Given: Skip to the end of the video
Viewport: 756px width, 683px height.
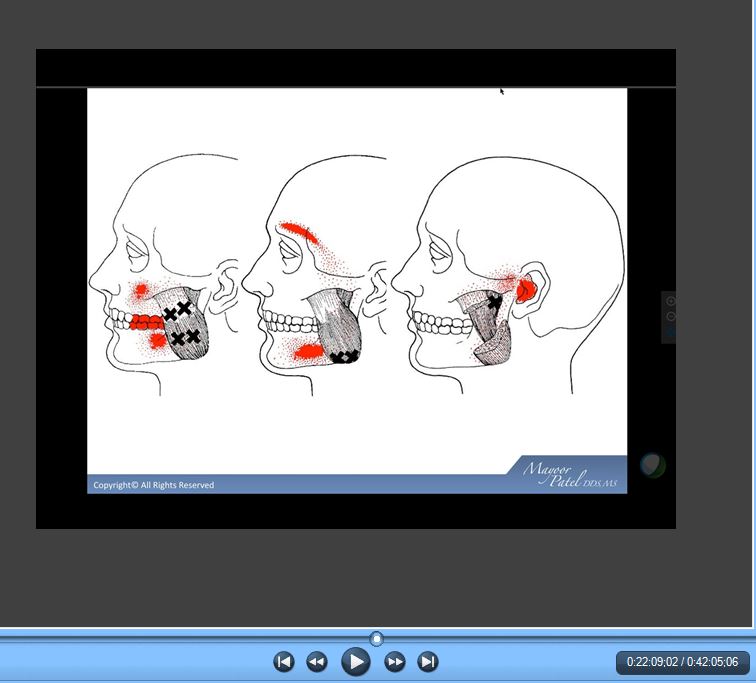Looking at the screenshot, I should pos(428,661).
